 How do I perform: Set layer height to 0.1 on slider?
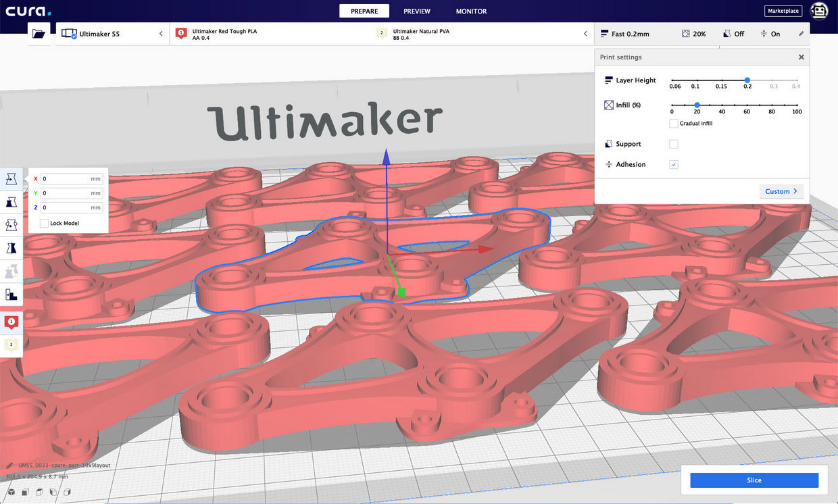point(695,80)
